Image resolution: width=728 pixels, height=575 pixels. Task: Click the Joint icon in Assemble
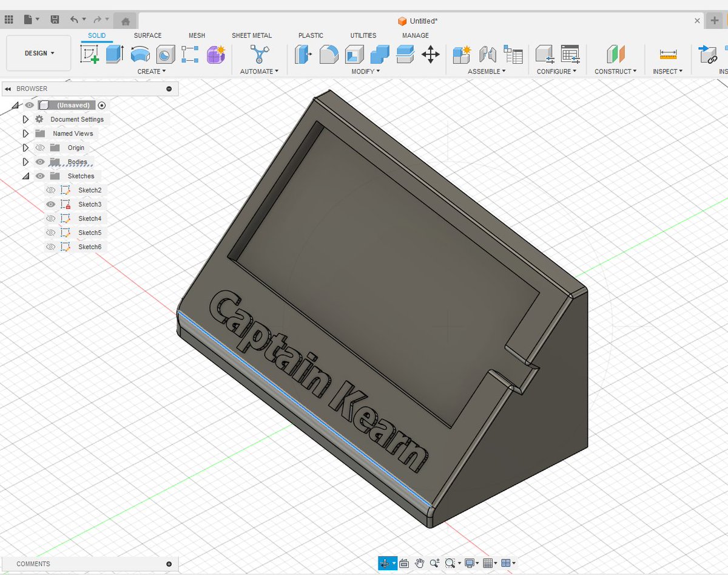click(x=488, y=55)
